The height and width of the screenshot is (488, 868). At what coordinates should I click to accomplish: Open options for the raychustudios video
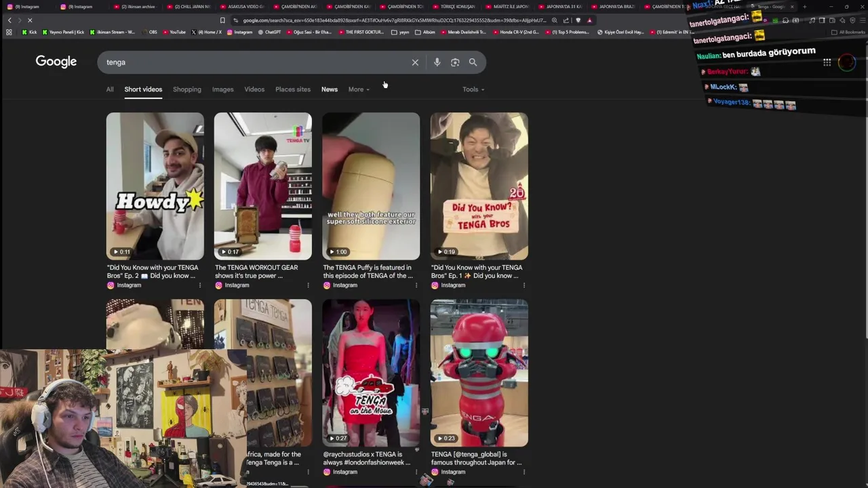pos(416,472)
